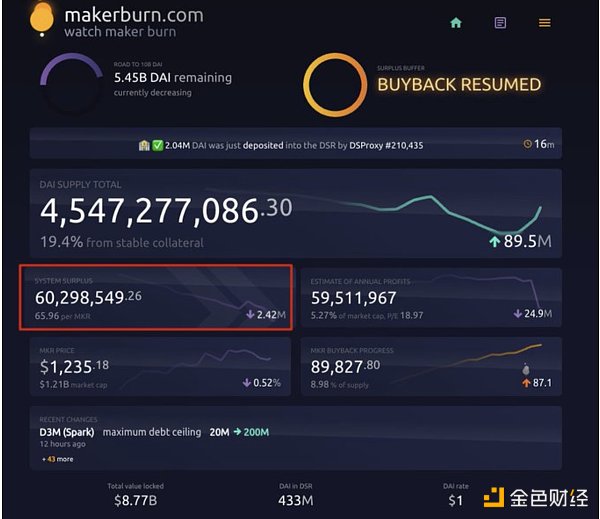Viewport: 600px width, 519px height.
Task: Click the $1.21B market cap text
Action: click(73, 385)
